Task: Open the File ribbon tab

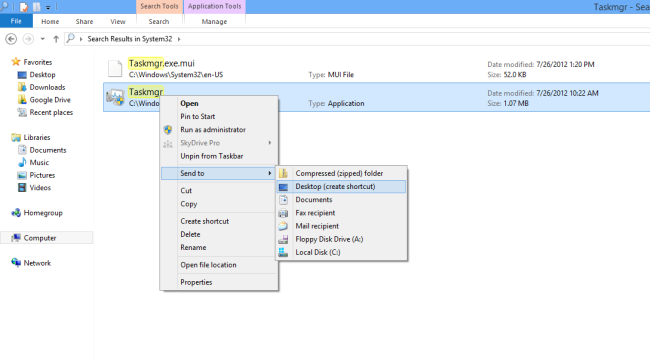Action: click(x=16, y=21)
